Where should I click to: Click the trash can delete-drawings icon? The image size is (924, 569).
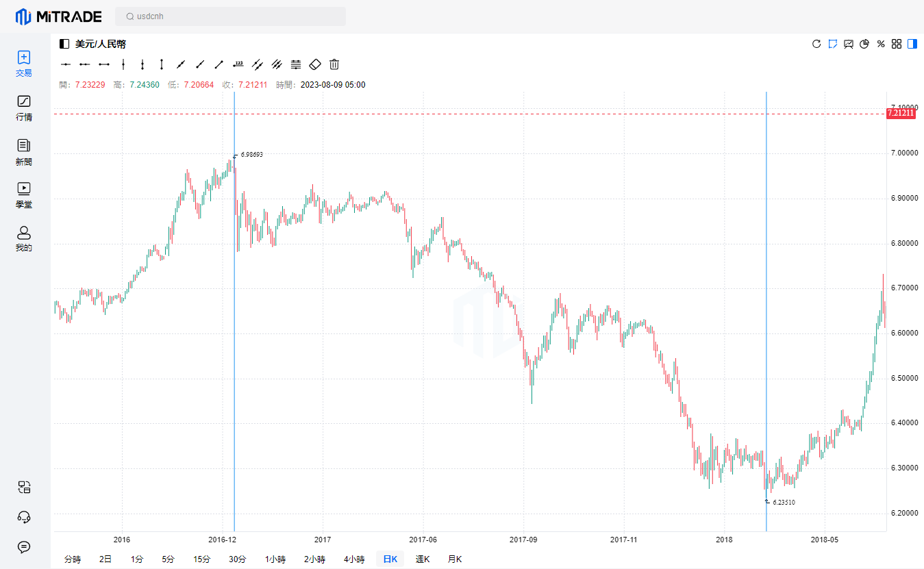tap(334, 64)
